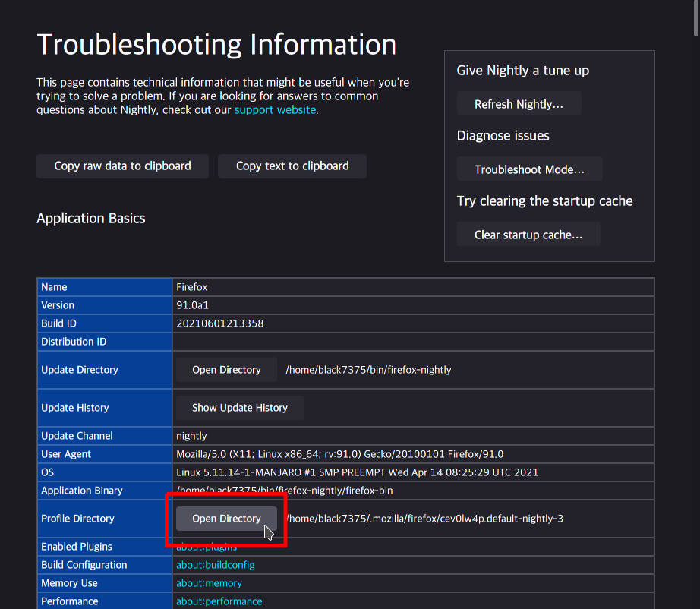Click Refresh Nightly button

click(519, 104)
